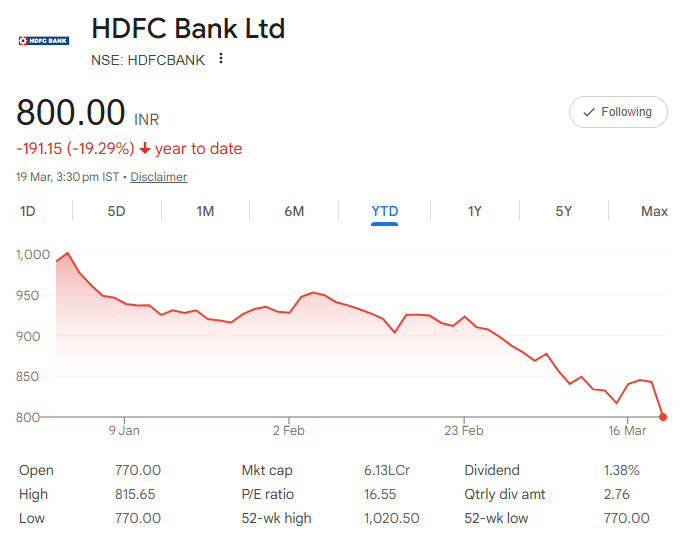Open the Disclaimer link

click(x=158, y=177)
